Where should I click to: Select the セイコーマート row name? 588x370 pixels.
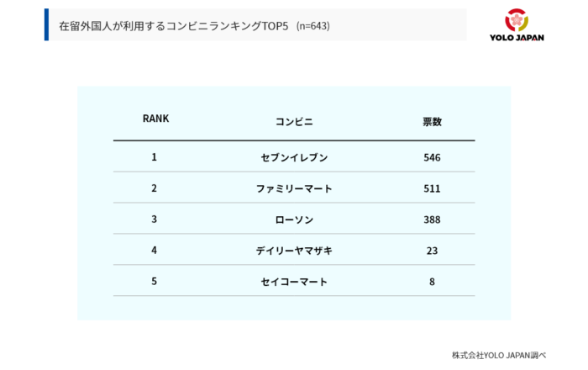click(294, 282)
